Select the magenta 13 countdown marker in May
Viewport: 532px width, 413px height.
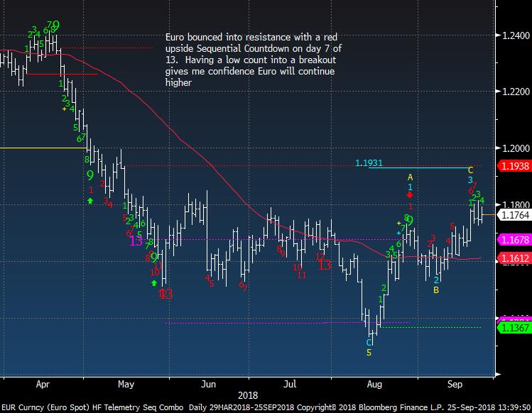(137, 241)
